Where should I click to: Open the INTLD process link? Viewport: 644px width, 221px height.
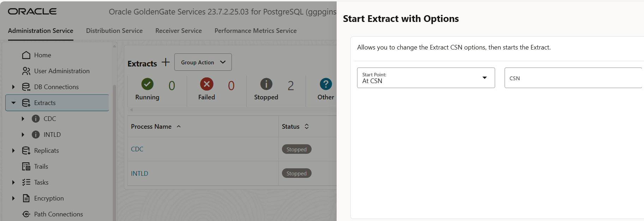(139, 174)
